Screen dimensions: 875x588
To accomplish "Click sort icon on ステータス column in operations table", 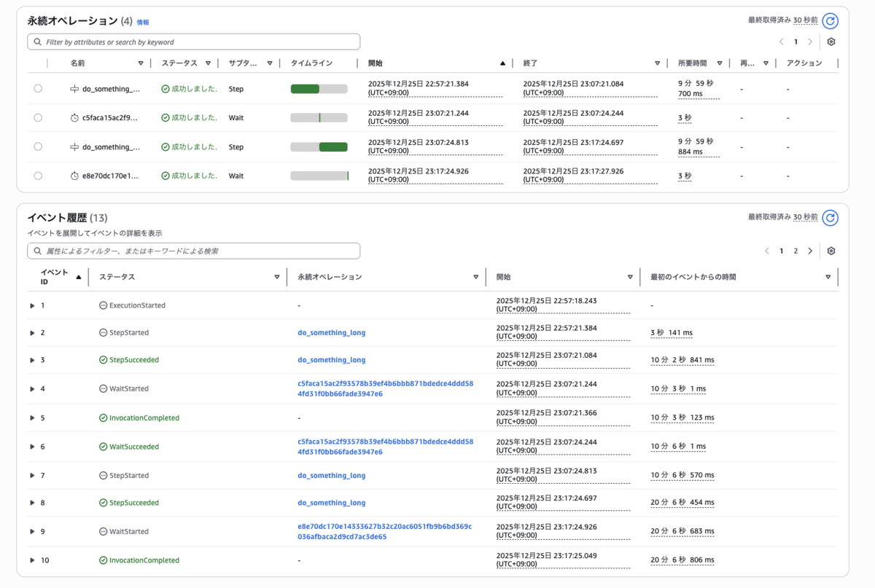I will pos(208,63).
